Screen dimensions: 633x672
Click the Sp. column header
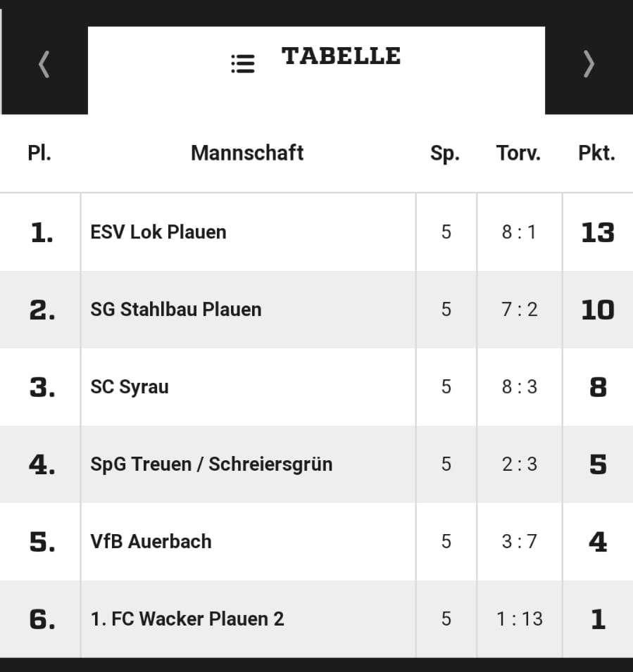(445, 153)
